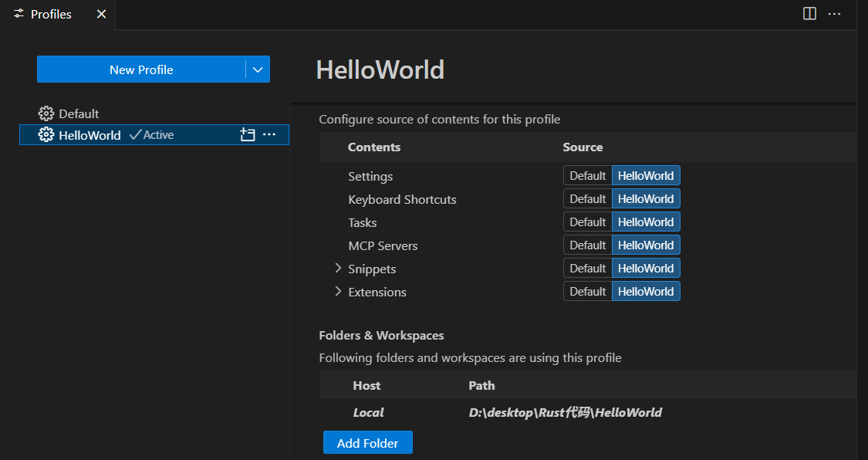Split the editor right
The width and height of the screenshot is (868, 460).
[x=809, y=14]
